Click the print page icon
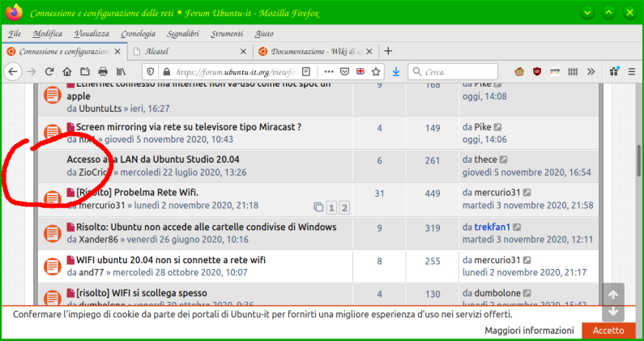This screenshot has width=644, height=341. tap(103, 72)
